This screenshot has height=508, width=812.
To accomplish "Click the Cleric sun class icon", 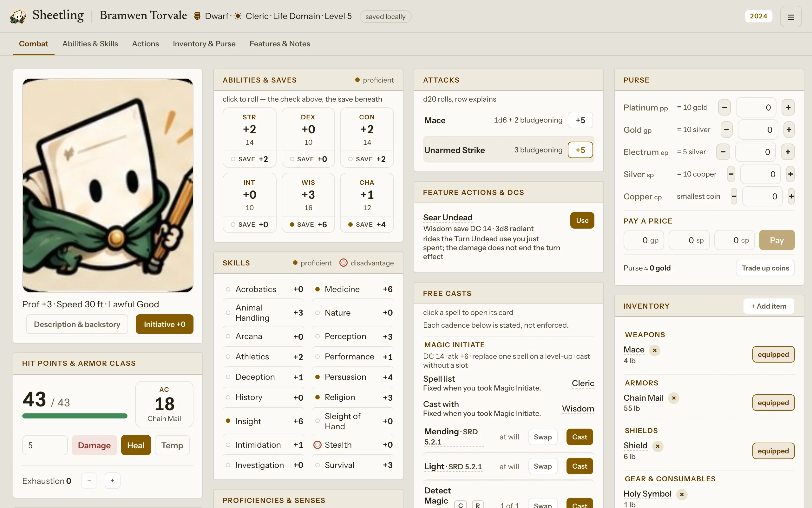I will pos(238,16).
